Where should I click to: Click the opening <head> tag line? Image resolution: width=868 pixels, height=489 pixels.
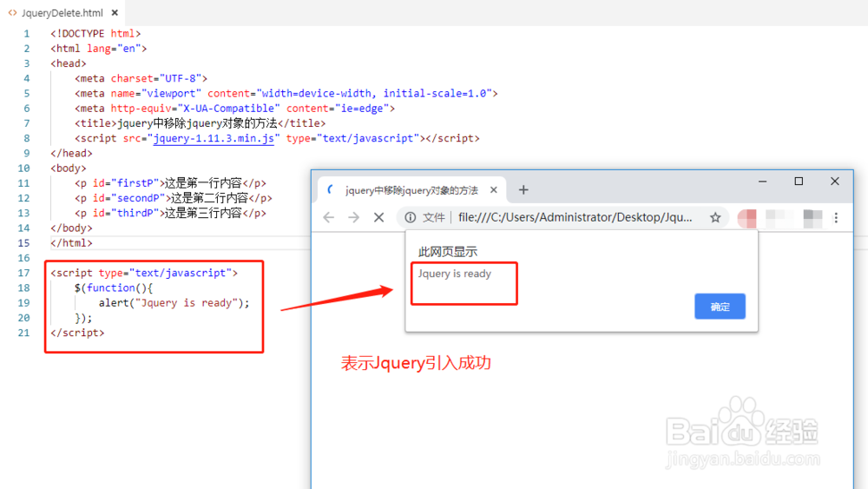[69, 63]
